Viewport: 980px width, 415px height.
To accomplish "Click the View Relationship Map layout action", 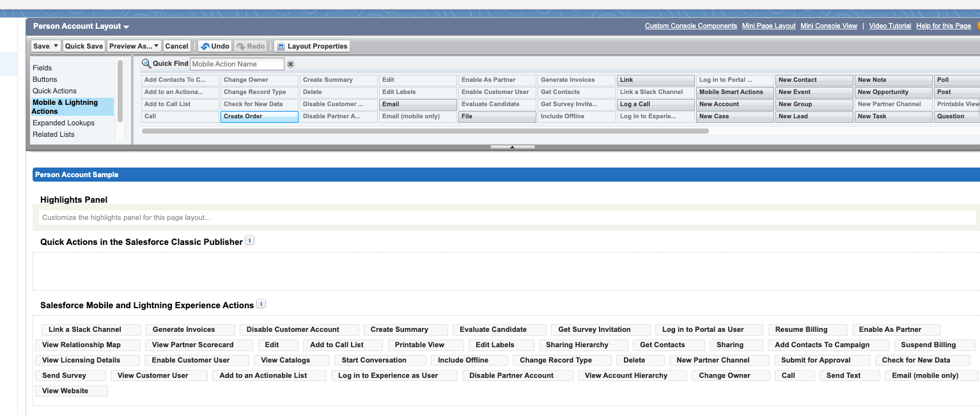I will (88, 345).
